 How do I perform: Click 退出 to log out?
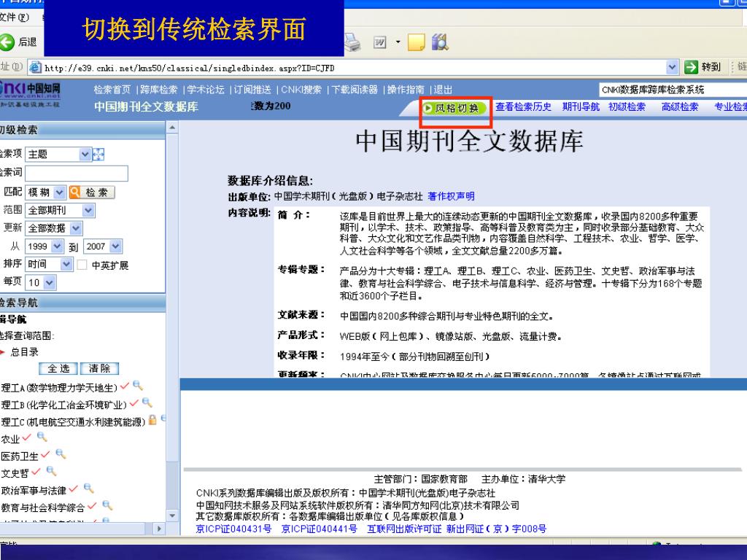pos(443,90)
